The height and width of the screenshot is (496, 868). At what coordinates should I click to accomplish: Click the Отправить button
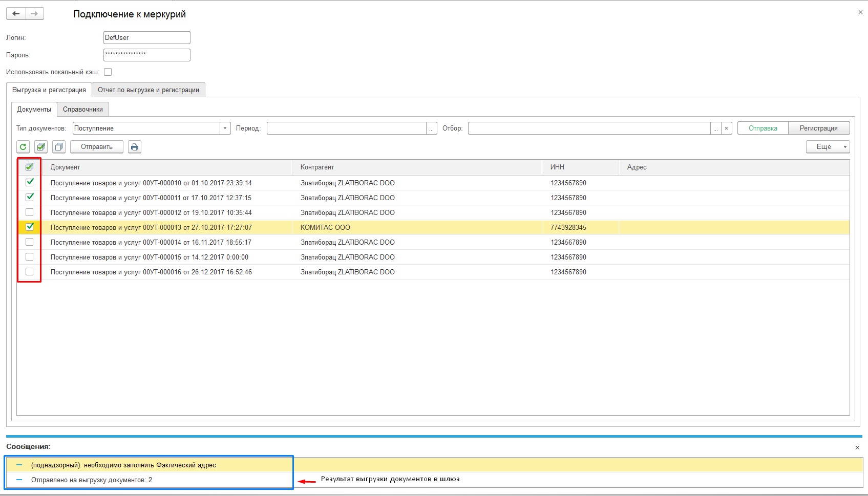[x=97, y=147]
